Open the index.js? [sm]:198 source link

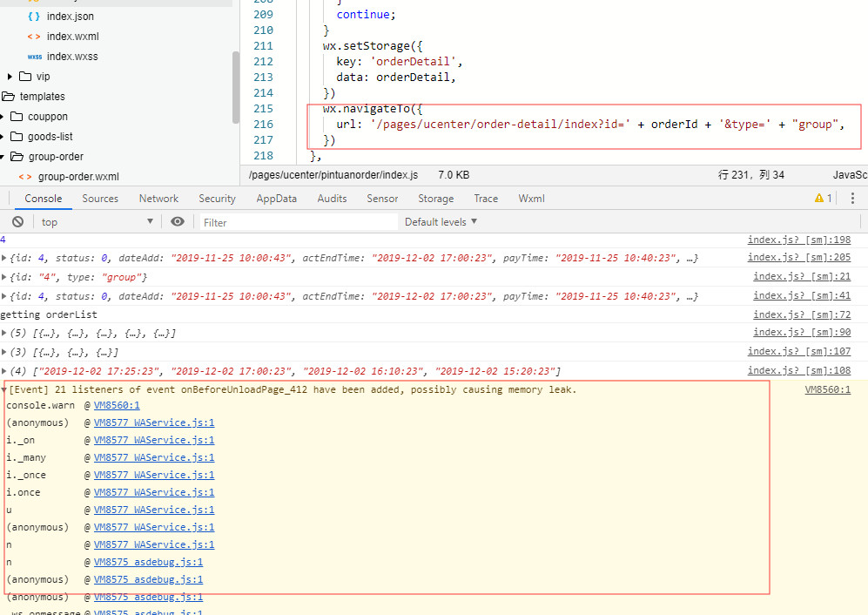click(x=798, y=240)
